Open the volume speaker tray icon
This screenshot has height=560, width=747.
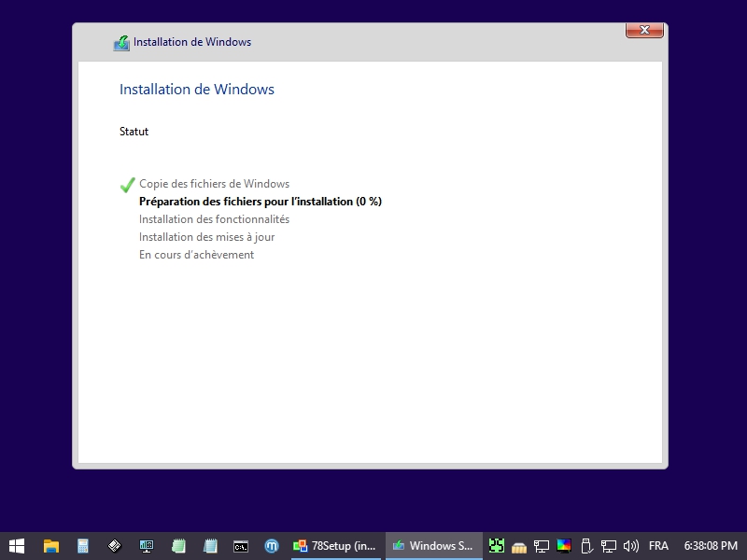(631, 546)
